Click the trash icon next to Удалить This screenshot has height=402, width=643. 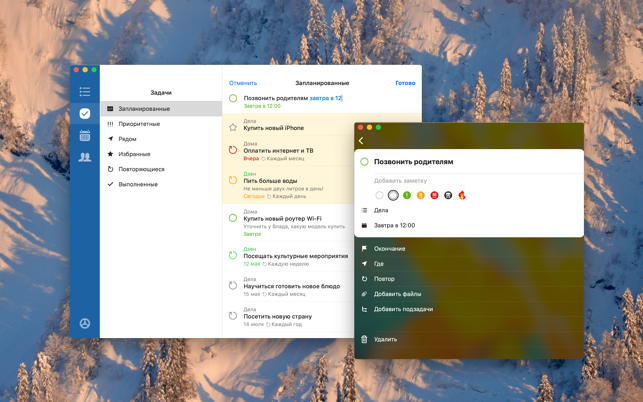coord(364,339)
